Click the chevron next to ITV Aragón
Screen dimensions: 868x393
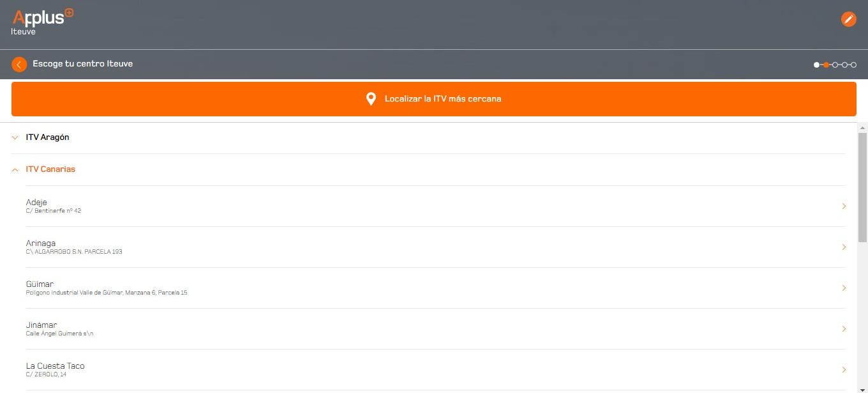coord(15,137)
